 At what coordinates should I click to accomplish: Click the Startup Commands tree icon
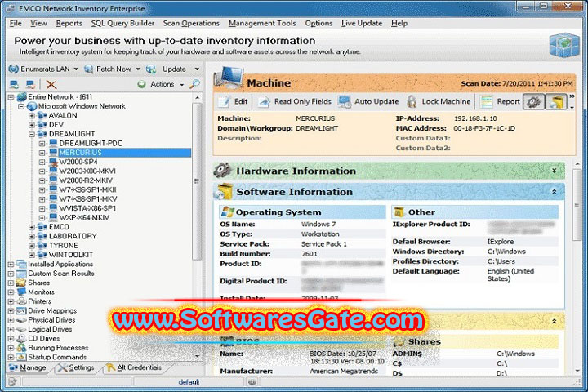[x=21, y=357]
